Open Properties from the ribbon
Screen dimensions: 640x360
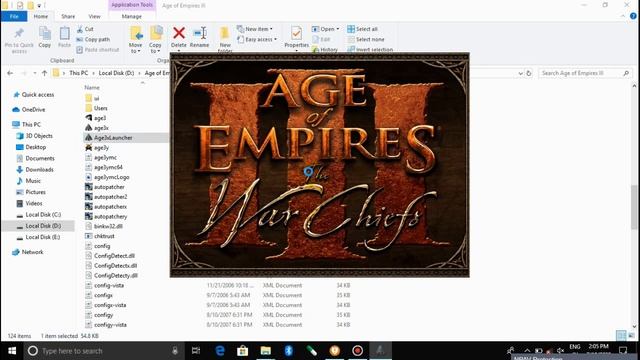click(296, 38)
